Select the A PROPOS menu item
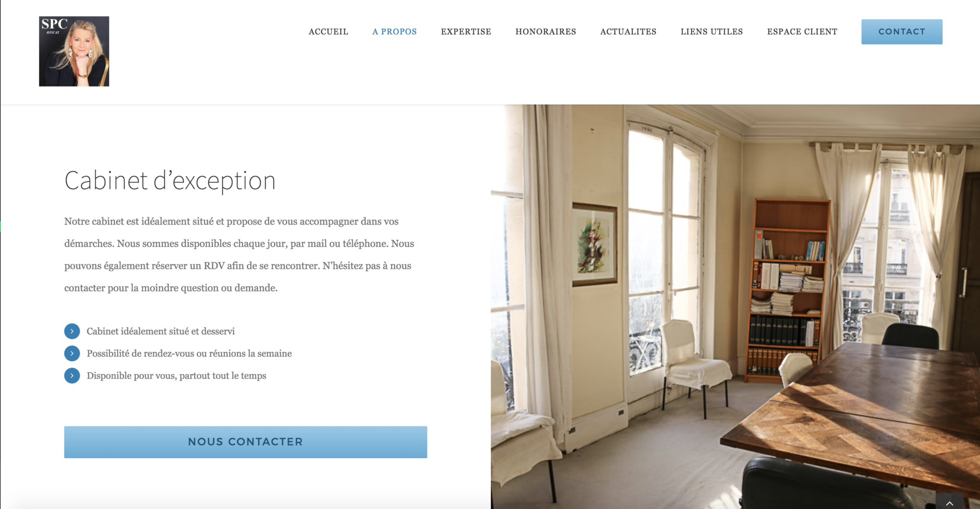Viewport: 980px width, 509px height. click(394, 32)
